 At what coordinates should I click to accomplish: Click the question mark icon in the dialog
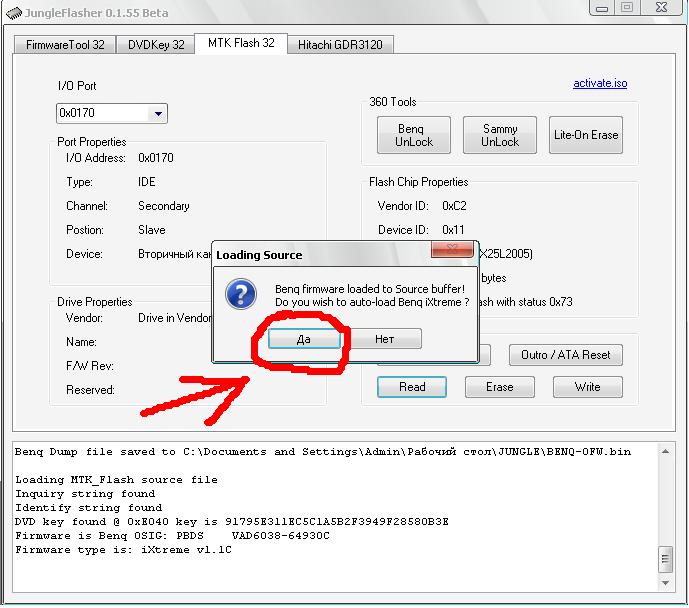(x=241, y=294)
